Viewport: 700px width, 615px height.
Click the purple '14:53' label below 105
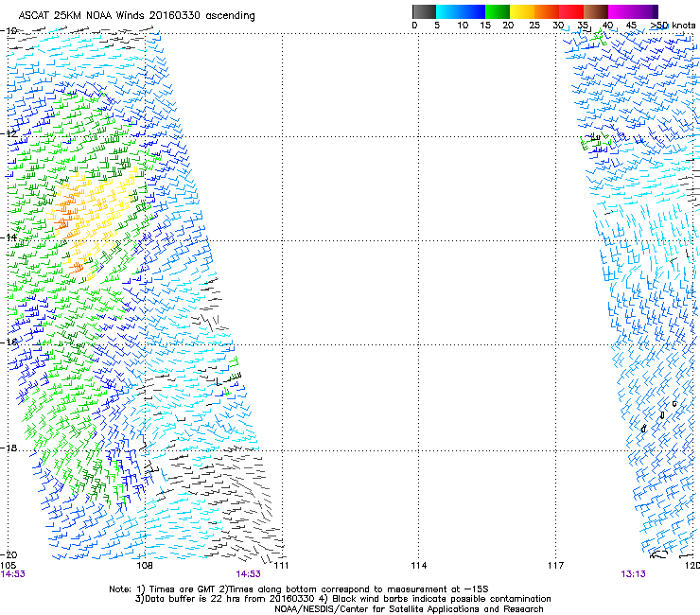12,574
